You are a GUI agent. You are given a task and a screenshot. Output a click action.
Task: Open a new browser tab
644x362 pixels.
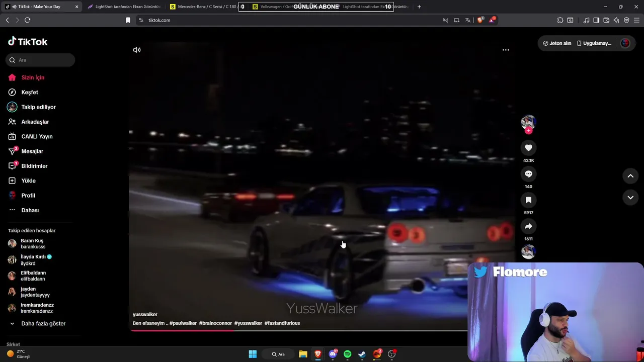click(x=419, y=7)
